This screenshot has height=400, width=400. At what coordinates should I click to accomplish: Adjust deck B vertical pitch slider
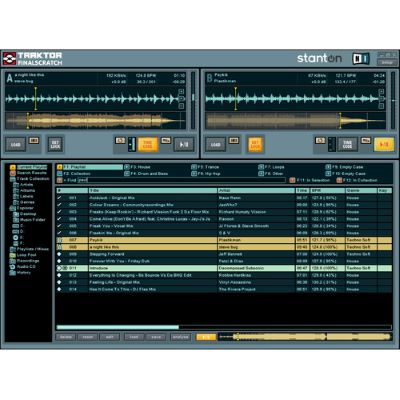click(332, 145)
